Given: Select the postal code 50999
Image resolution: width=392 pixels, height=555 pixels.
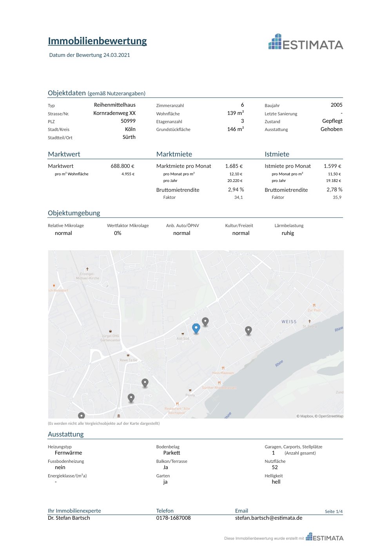Looking at the screenshot, I should pyautogui.click(x=128, y=121).
